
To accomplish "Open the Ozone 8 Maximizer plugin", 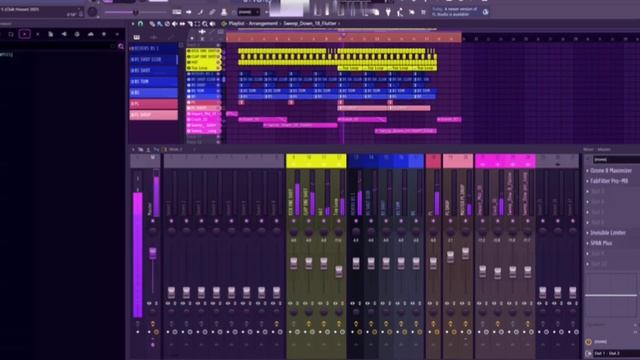I will pos(611,171).
